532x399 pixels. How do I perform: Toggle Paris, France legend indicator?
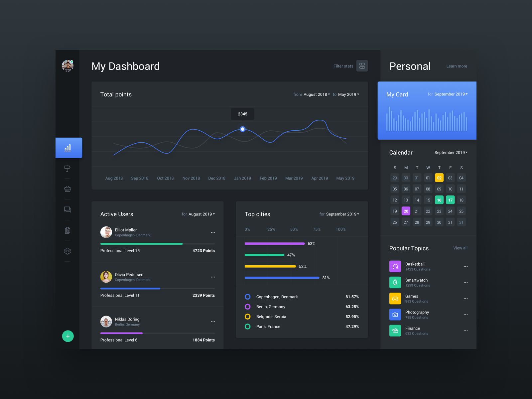247,327
